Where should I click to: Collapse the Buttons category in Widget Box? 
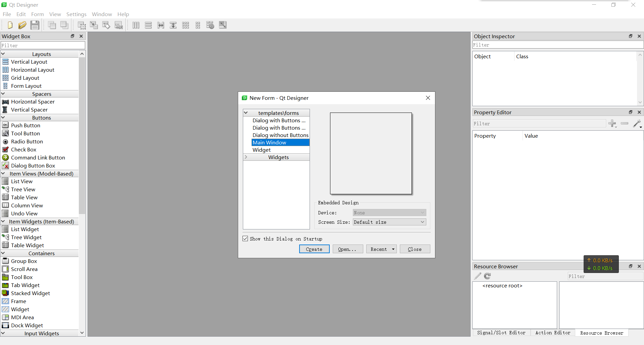(x=3, y=118)
